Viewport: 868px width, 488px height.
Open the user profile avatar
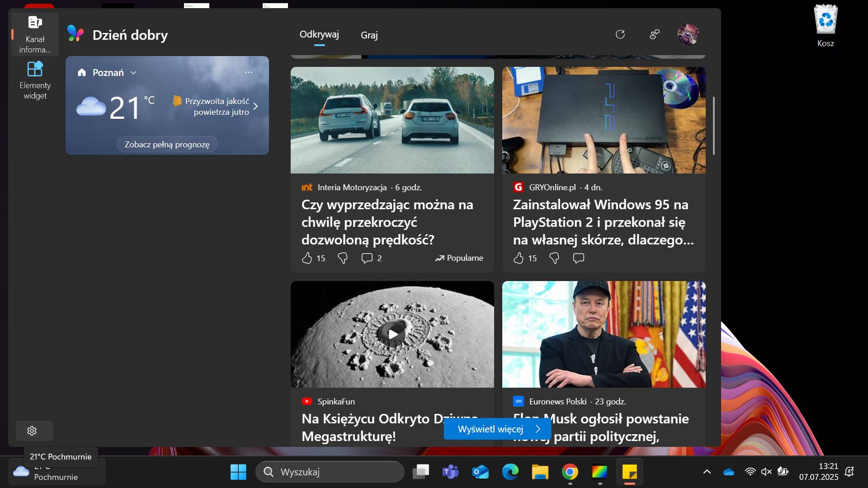tap(688, 34)
